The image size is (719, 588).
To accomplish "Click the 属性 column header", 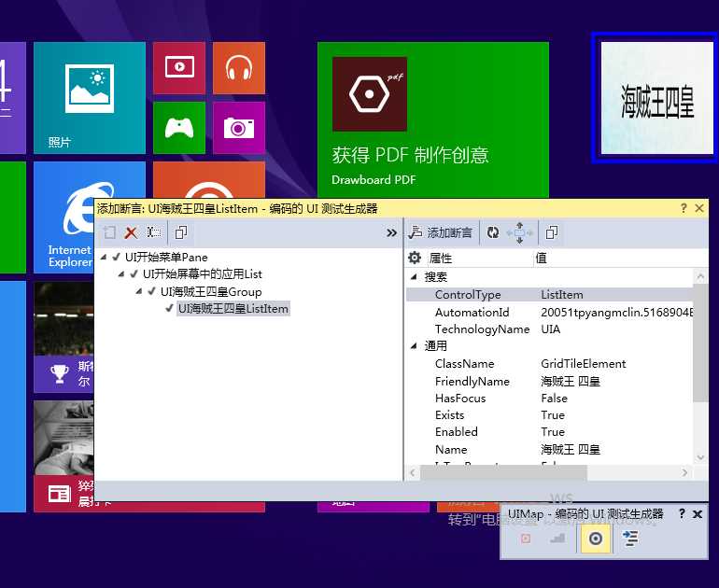I will point(440,258).
